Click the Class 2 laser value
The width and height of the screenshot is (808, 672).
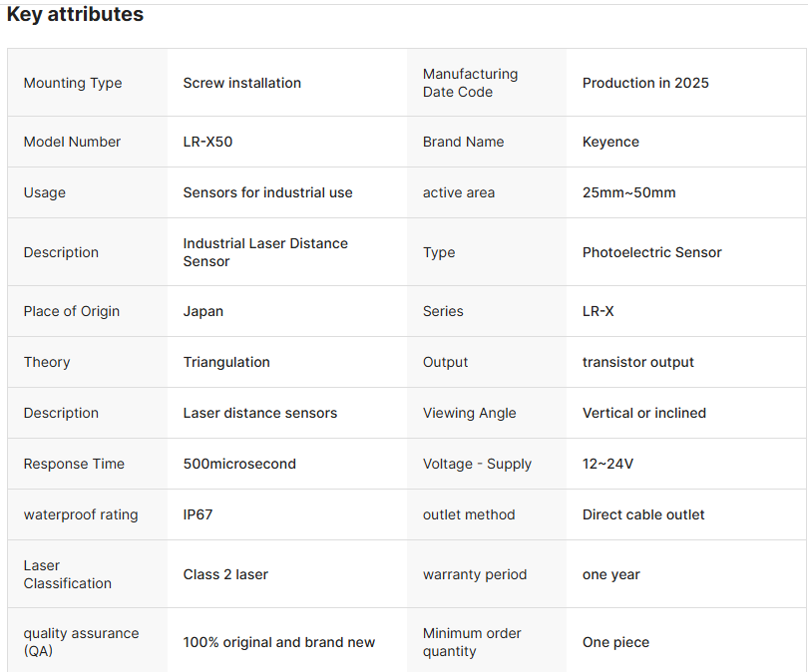coord(225,574)
